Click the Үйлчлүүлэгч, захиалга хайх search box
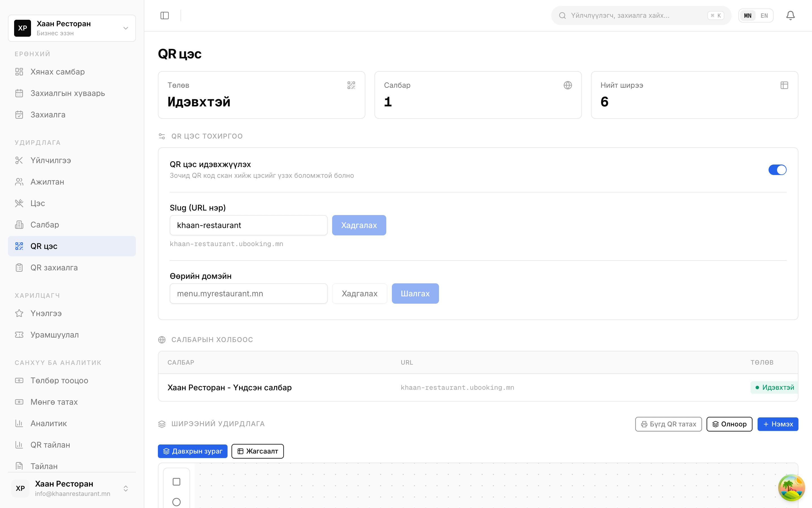The width and height of the screenshot is (812, 508). pos(641,16)
